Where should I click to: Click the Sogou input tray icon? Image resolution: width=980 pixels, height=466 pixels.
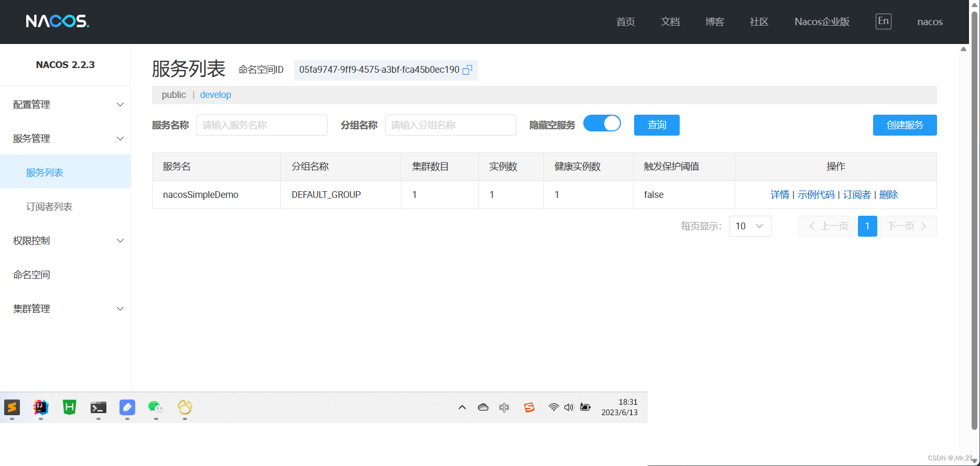click(x=529, y=407)
